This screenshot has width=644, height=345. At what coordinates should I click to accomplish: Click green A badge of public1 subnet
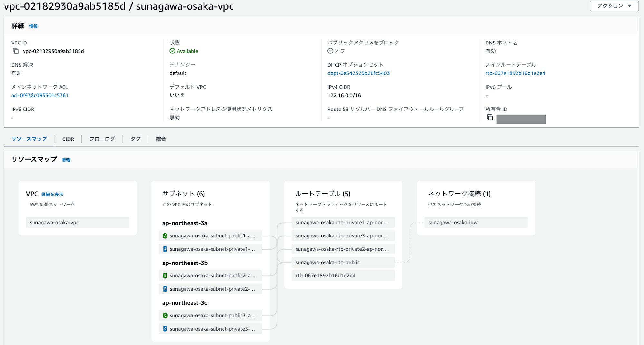165,236
